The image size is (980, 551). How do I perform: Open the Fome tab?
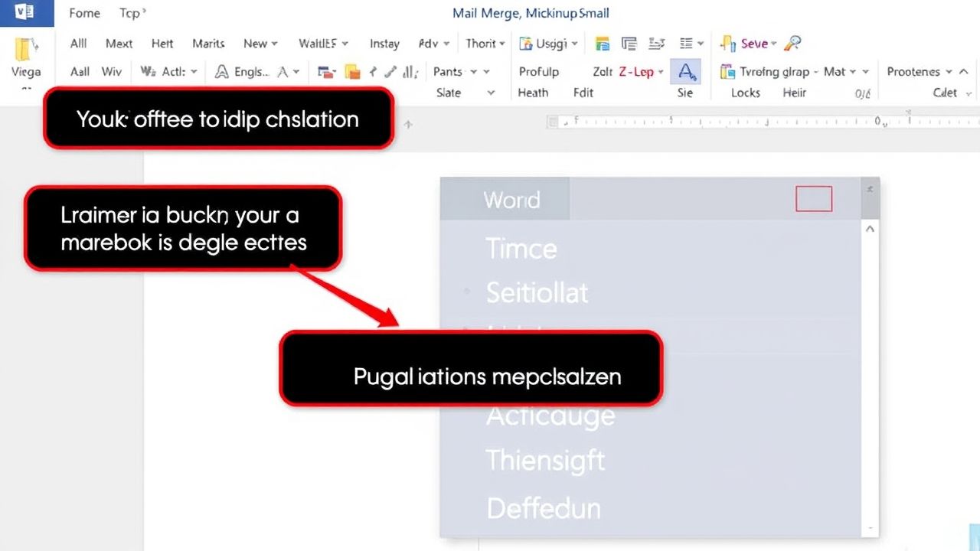click(84, 13)
